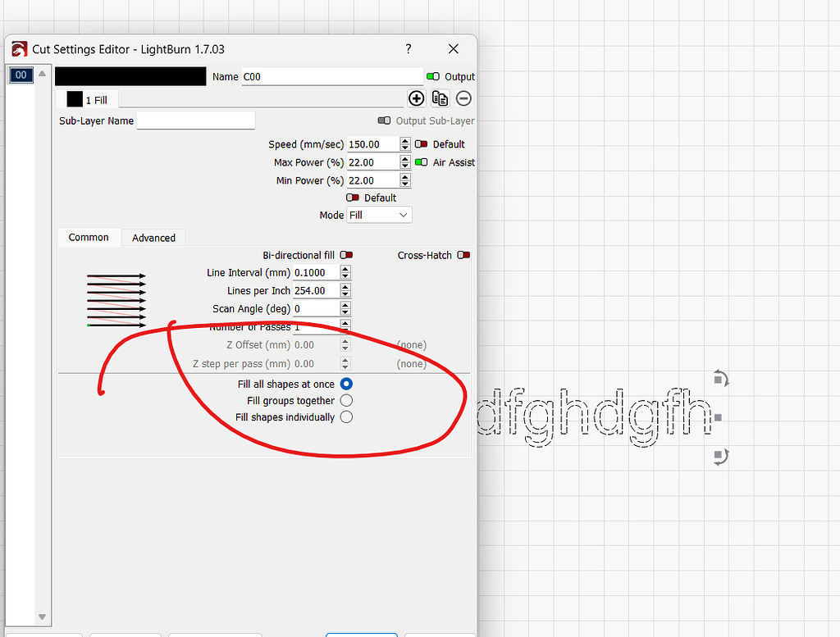
Task: Click the black layer color swatch
Action: pos(130,76)
